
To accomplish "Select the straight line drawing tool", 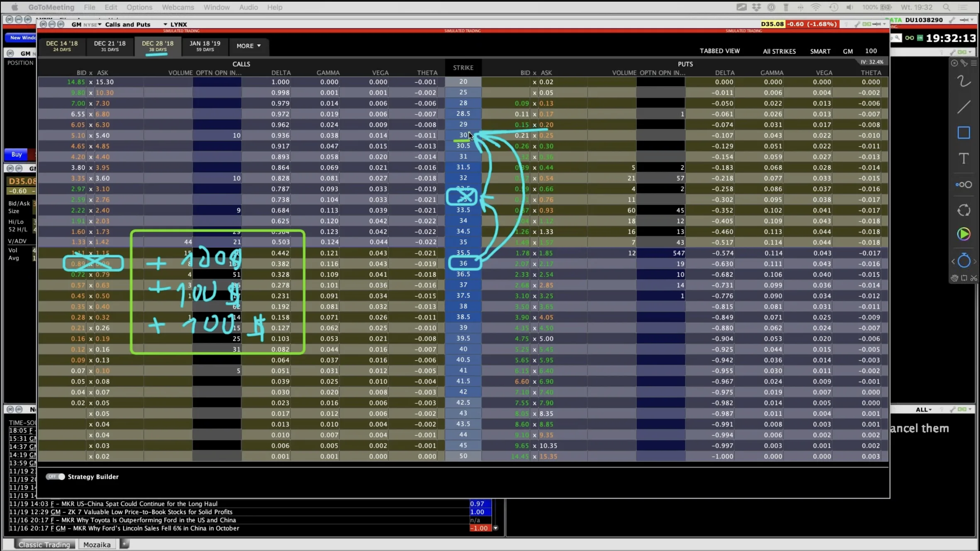I will pos(963,107).
